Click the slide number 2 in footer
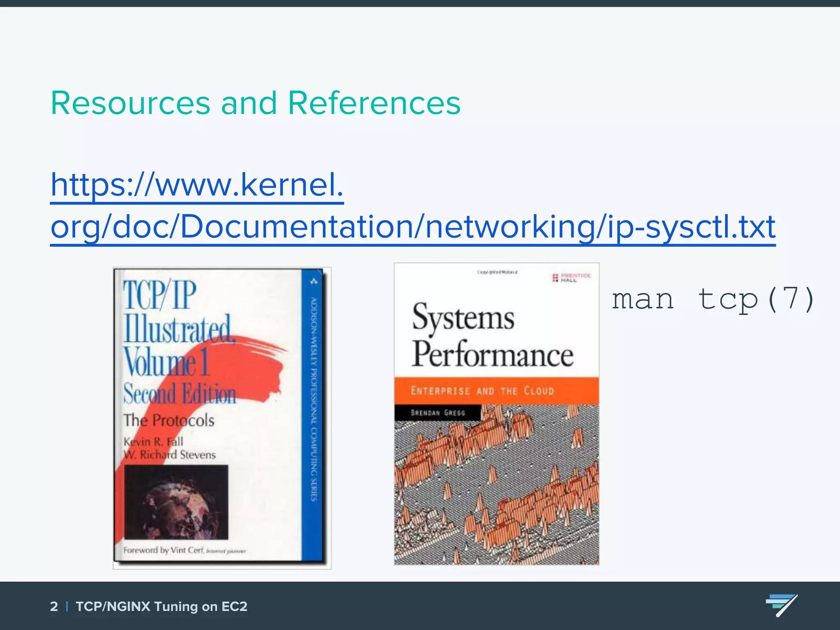840x630 pixels. (x=54, y=606)
